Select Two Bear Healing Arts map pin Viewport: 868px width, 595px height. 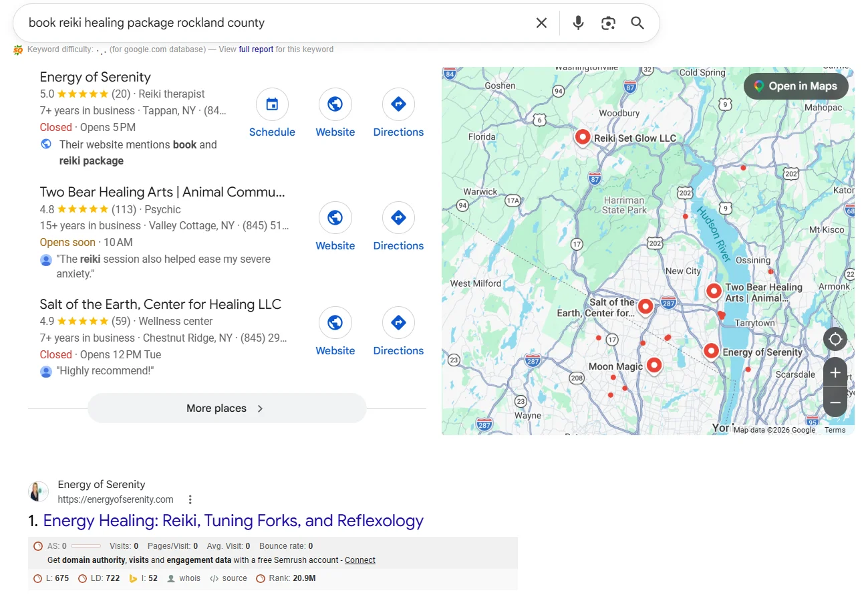point(714,291)
